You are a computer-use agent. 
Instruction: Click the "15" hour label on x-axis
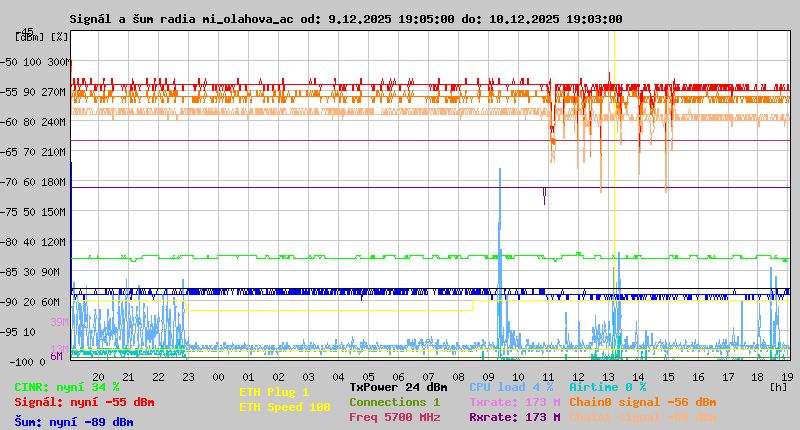pyautogui.click(x=668, y=377)
